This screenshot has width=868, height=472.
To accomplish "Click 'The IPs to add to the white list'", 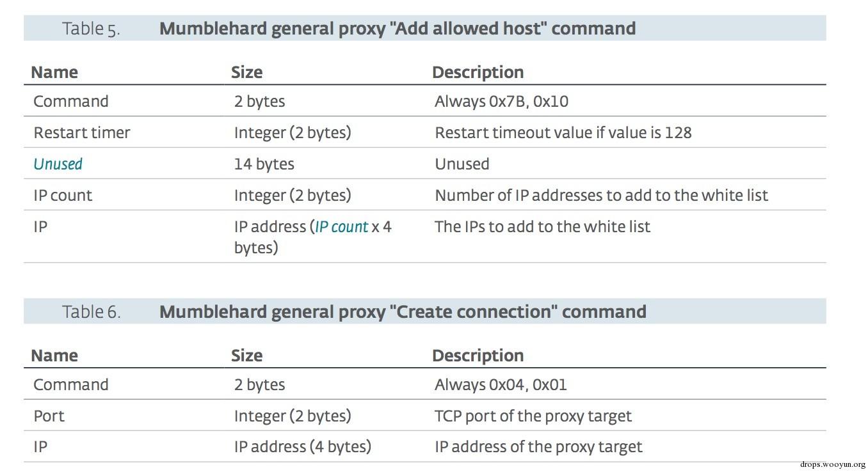I will (543, 227).
